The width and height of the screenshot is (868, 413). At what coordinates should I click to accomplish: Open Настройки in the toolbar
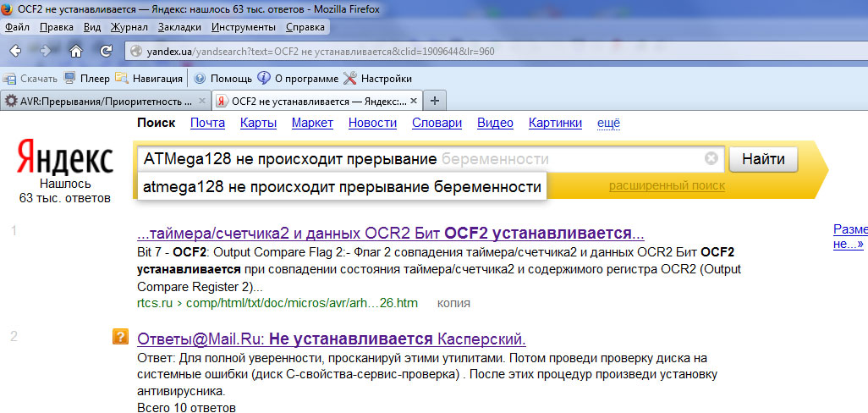(377, 79)
